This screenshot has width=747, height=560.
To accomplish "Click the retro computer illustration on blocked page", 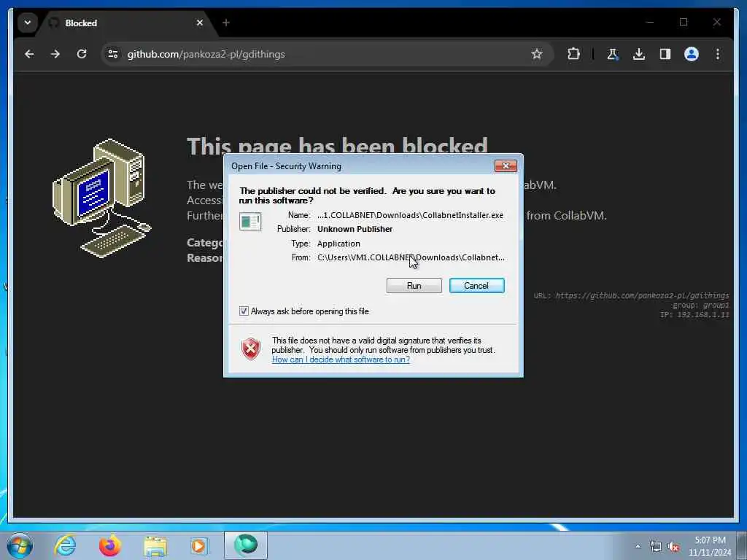I will tap(101, 198).
